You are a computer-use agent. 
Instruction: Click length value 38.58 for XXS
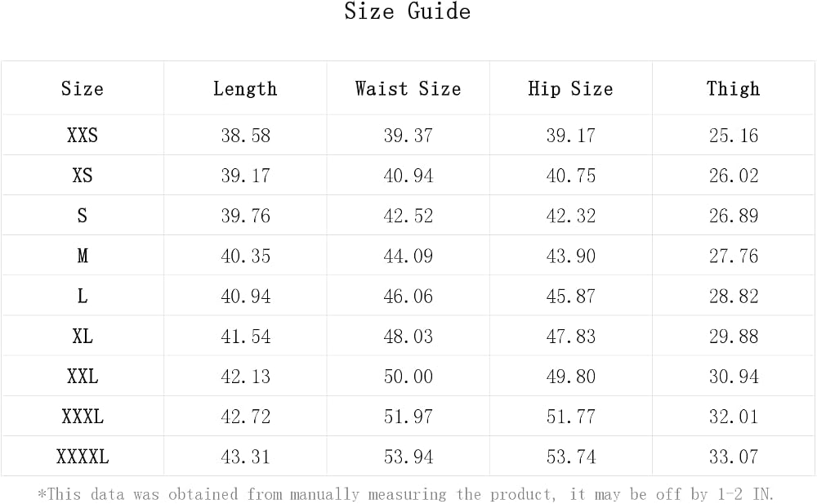[245, 136]
